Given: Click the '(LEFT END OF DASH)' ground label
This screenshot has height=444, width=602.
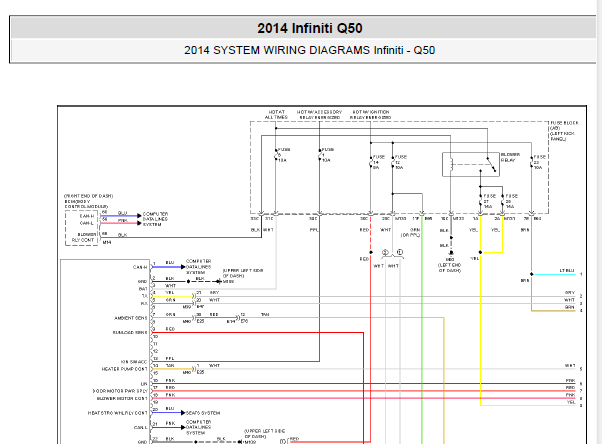Looking at the screenshot, I should (450, 268).
